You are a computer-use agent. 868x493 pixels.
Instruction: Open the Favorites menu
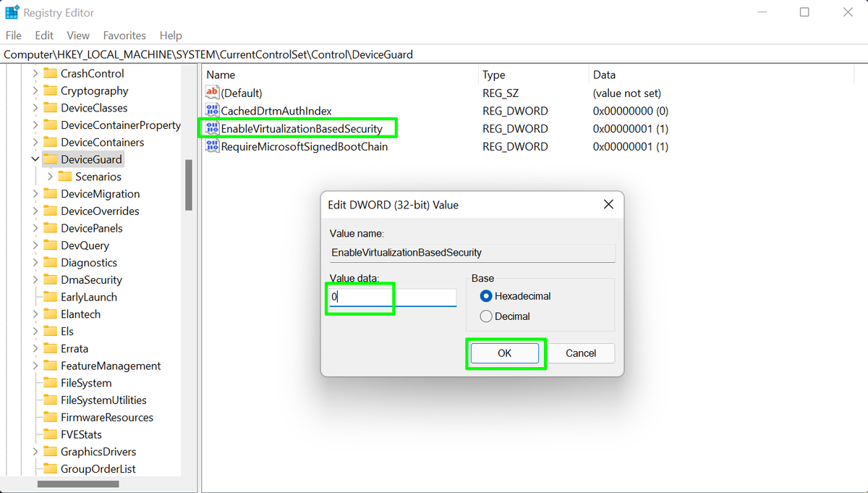pyautogui.click(x=124, y=35)
